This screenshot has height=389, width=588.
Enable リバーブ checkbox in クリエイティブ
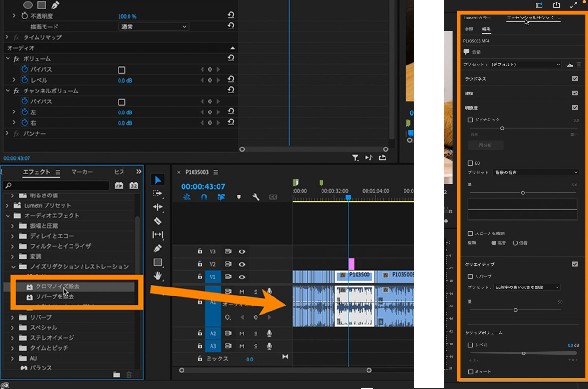coord(470,277)
